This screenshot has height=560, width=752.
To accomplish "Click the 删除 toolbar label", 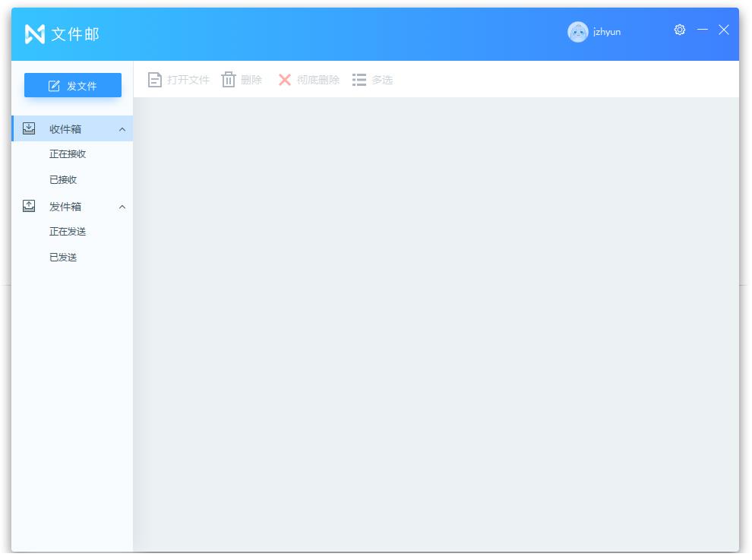I will 251,80.
